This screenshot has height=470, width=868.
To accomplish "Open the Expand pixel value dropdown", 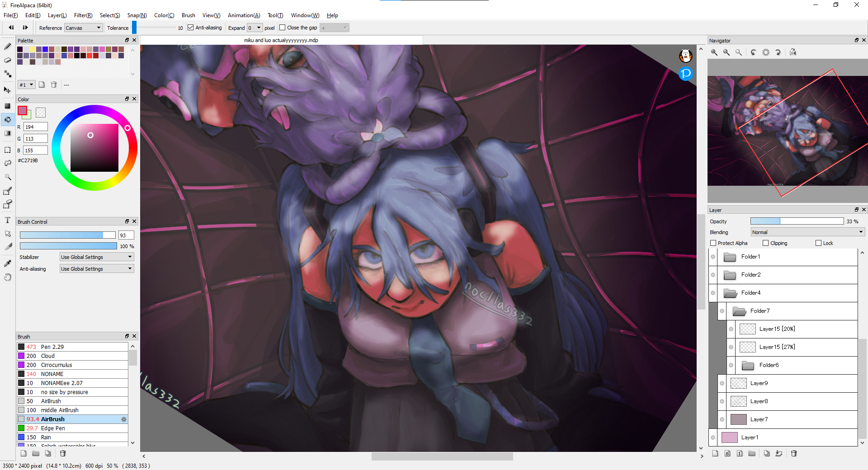I will [255, 28].
